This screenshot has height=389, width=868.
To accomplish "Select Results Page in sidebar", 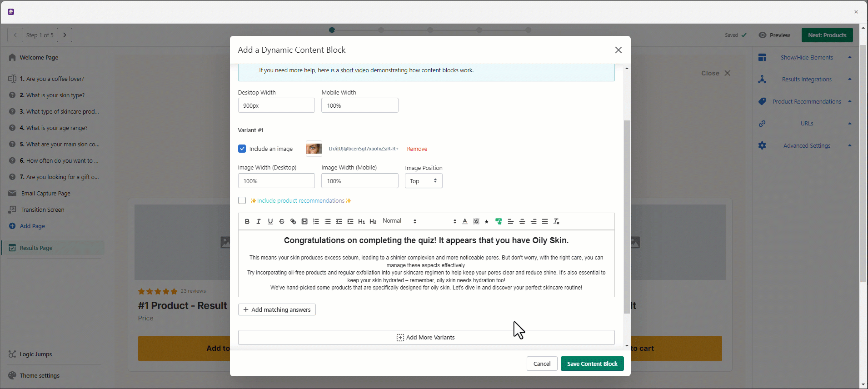I will tap(54, 248).
